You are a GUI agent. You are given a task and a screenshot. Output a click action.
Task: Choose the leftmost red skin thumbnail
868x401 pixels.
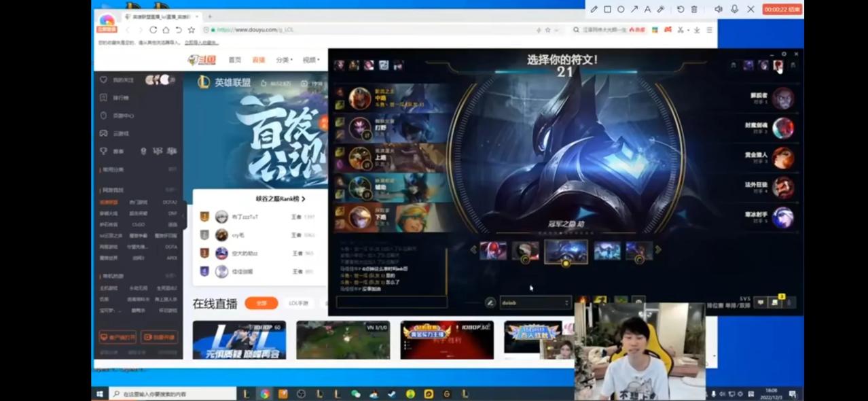(x=493, y=251)
